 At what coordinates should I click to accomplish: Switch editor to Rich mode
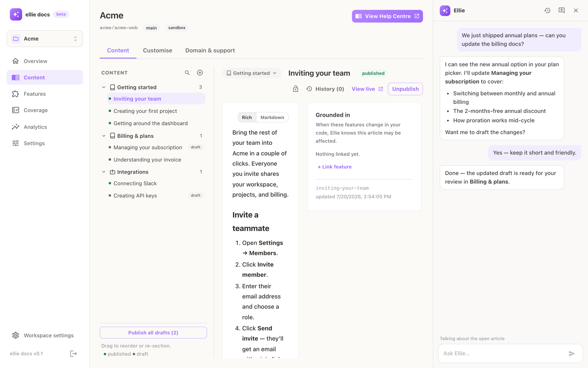point(247,117)
